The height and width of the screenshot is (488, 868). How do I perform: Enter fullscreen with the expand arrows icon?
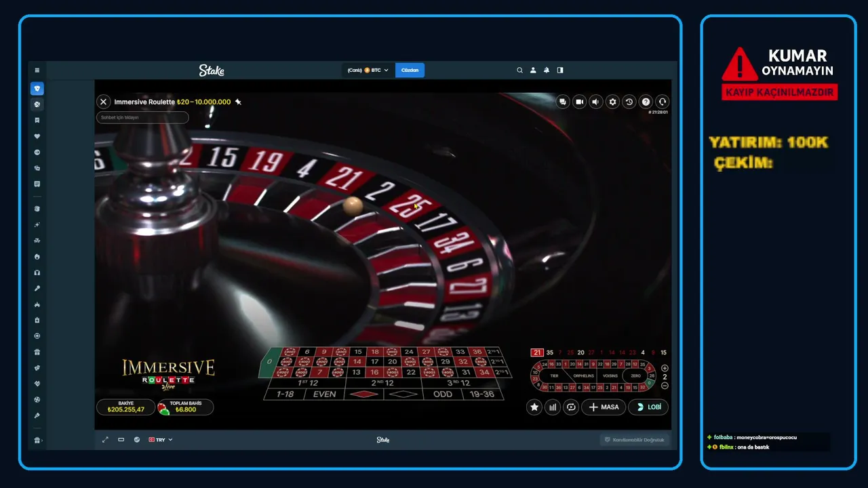click(x=105, y=440)
